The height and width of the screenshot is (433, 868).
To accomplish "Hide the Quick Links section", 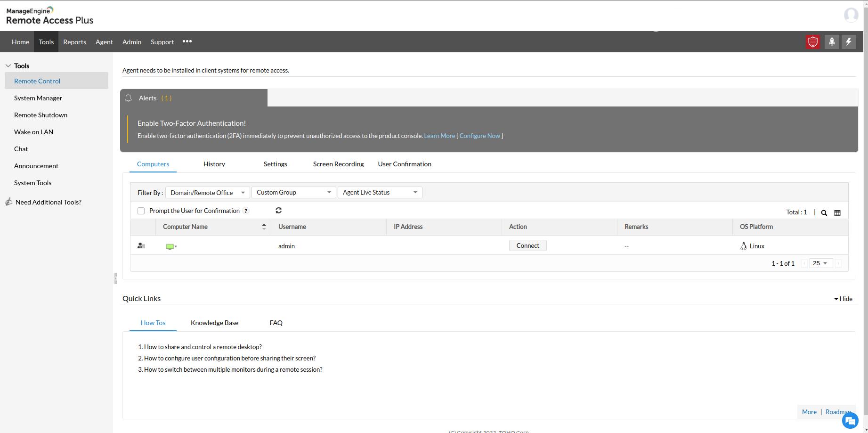I will pyautogui.click(x=843, y=299).
